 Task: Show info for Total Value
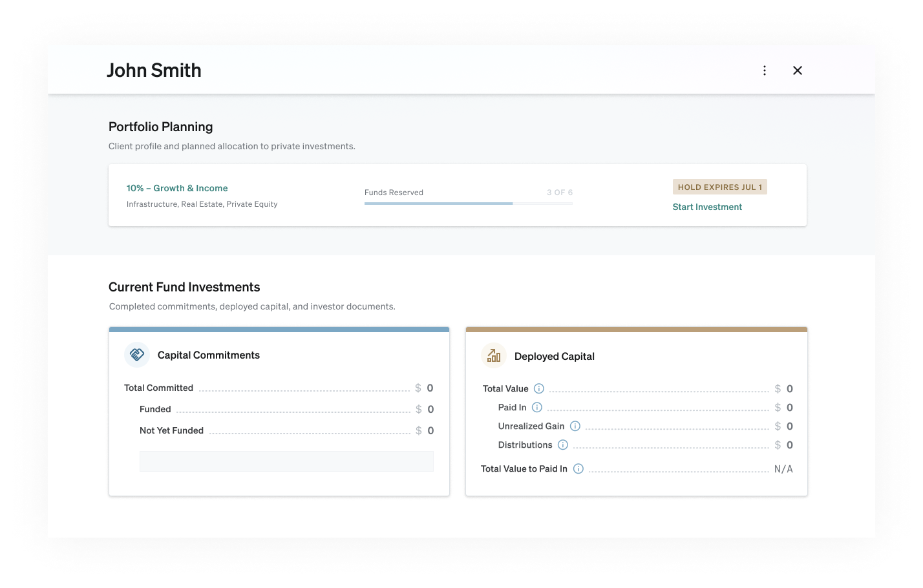coord(539,388)
